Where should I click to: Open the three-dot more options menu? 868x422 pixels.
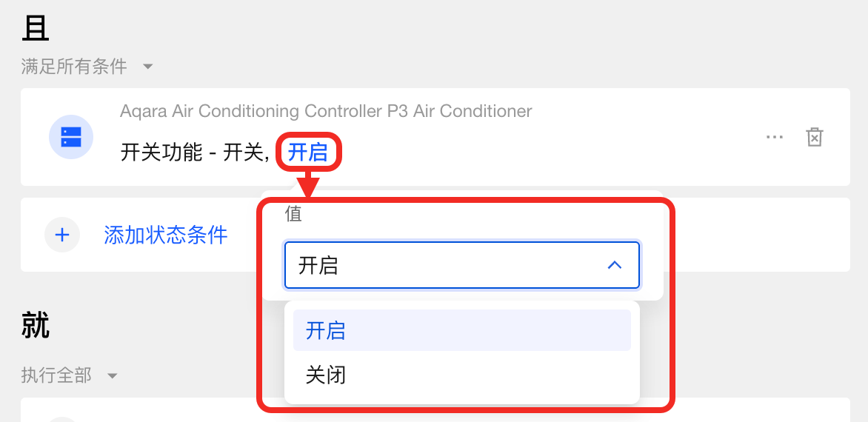click(x=775, y=137)
